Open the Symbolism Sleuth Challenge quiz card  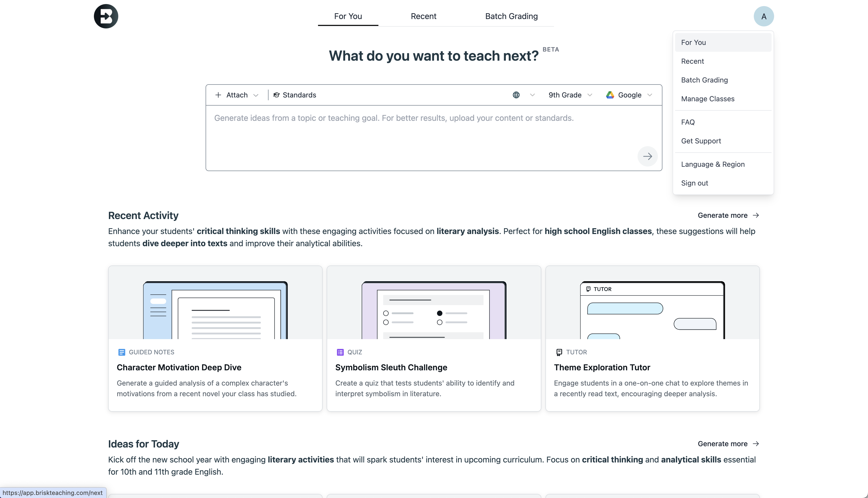point(434,367)
